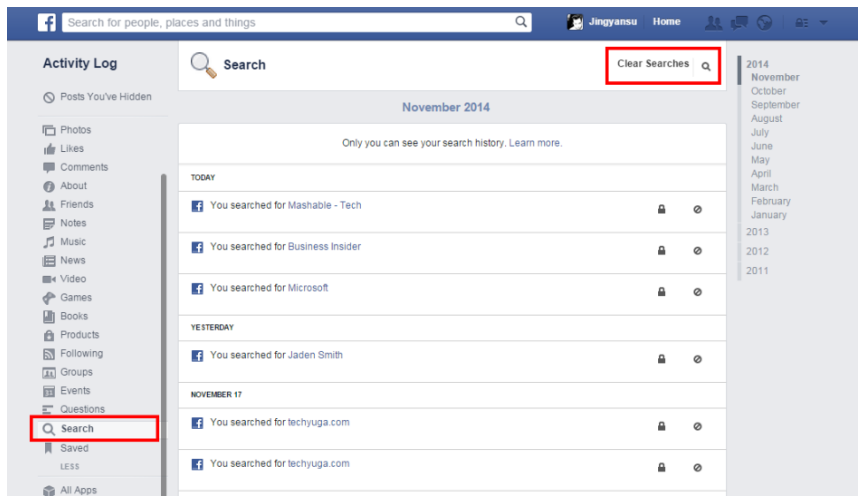Click the activity search magnifier beside Clear Searches
Screen dimensions: 864x501
point(706,66)
